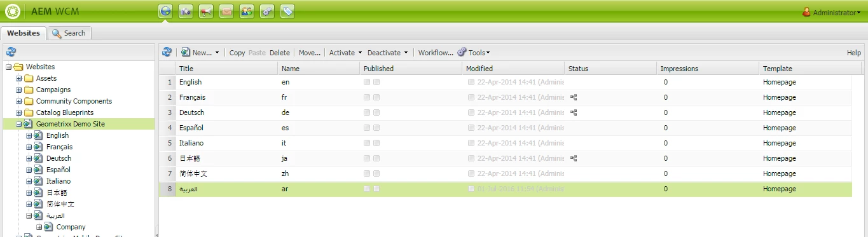Open the Tools dropdown in toolbar
Image resolution: width=868 pixels, height=237 pixels.
pyautogui.click(x=474, y=53)
